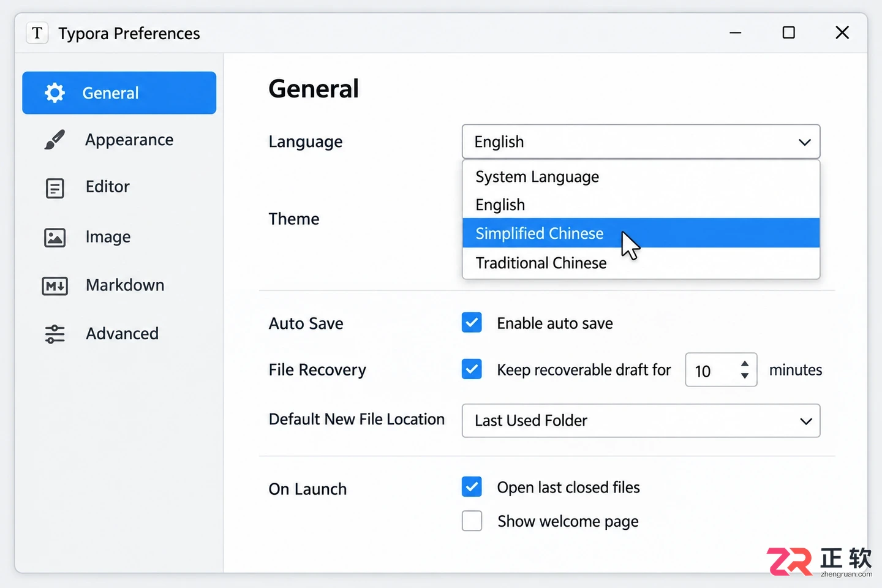882x588 pixels.
Task: Select English in the language list
Action: pyautogui.click(x=641, y=205)
